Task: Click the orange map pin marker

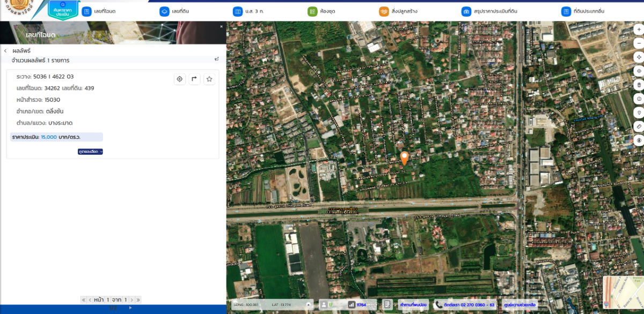Action: point(404,158)
